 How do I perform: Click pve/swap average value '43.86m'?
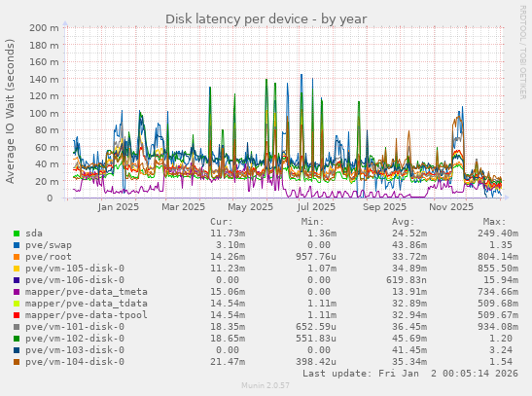pos(409,245)
